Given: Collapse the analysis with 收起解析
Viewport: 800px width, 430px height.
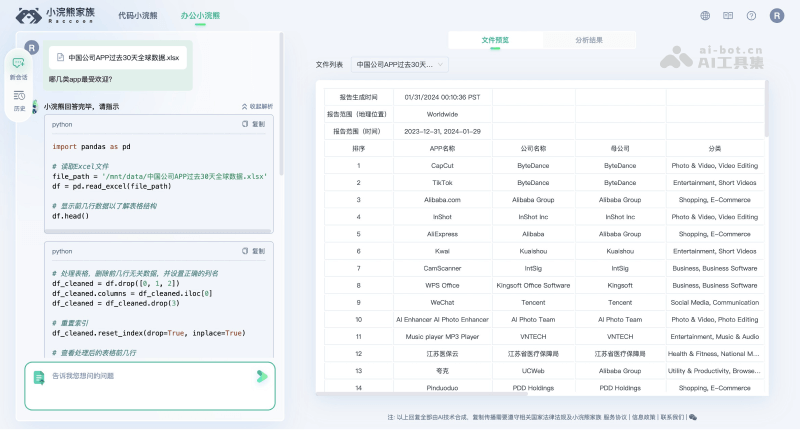Looking at the screenshot, I should [257, 106].
